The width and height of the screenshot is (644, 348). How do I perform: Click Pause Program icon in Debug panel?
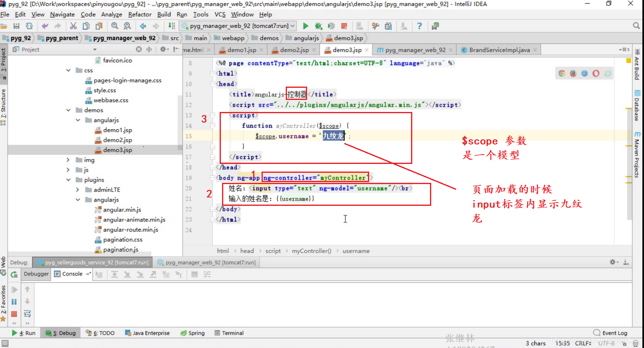pyautogui.click(x=14, y=302)
